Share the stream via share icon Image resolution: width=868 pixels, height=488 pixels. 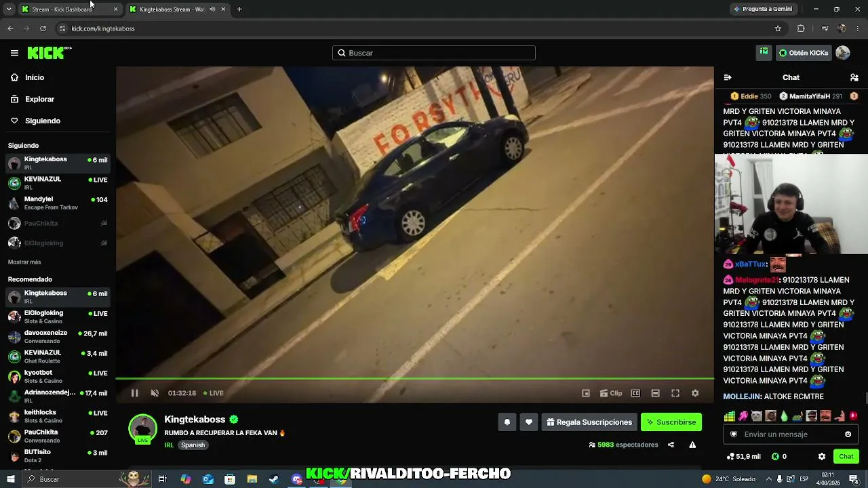point(671,445)
